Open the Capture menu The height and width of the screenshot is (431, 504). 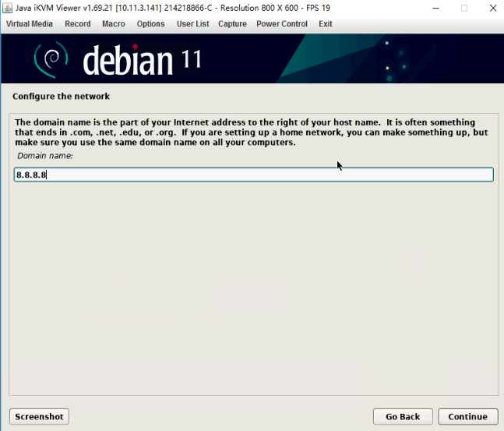coord(232,24)
